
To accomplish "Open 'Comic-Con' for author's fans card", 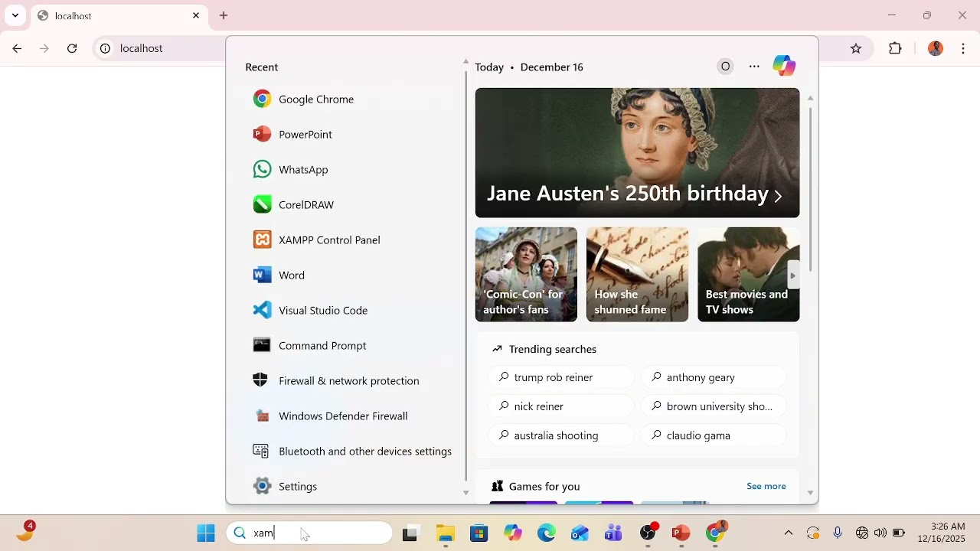I will 526,274.
